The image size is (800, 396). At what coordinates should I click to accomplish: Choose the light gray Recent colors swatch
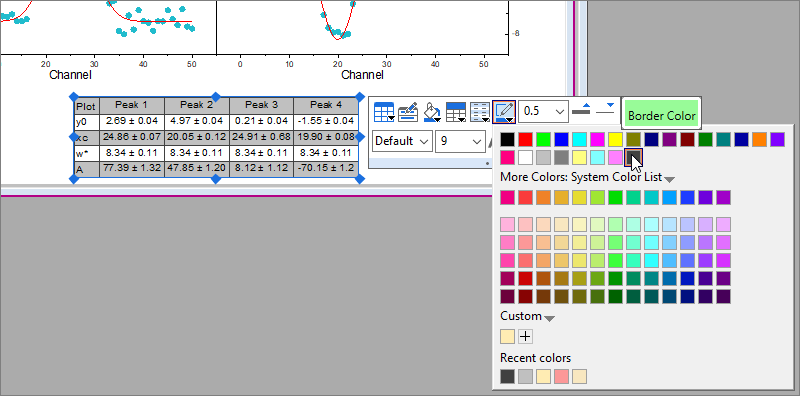tap(526, 377)
